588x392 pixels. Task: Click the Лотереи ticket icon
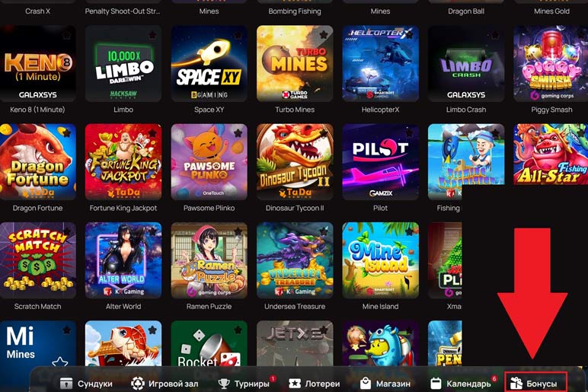click(x=295, y=384)
